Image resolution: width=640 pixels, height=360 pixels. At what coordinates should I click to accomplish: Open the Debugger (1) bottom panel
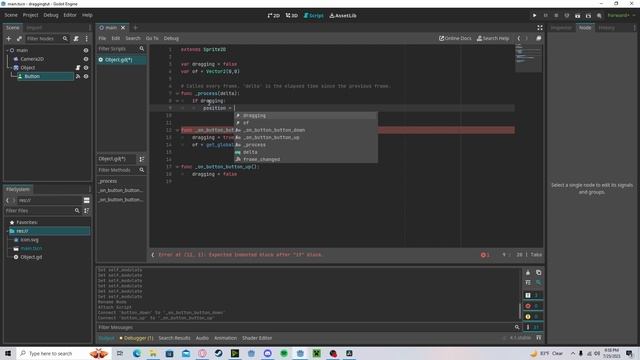tap(136, 338)
